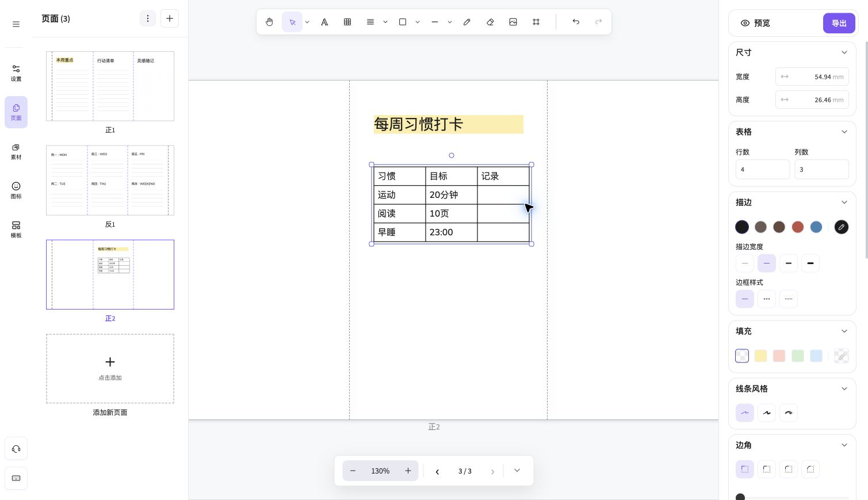
Task: Open keyboard shortcuts icon
Action: [16, 478]
